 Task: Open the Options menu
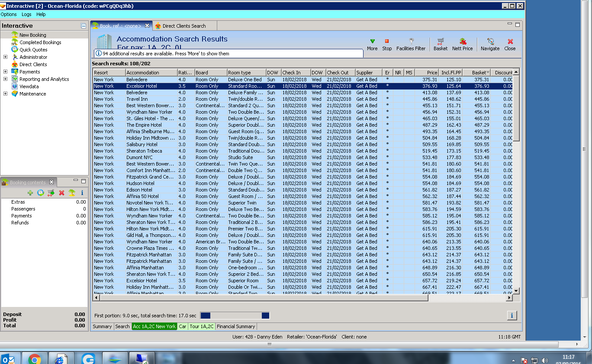point(9,14)
